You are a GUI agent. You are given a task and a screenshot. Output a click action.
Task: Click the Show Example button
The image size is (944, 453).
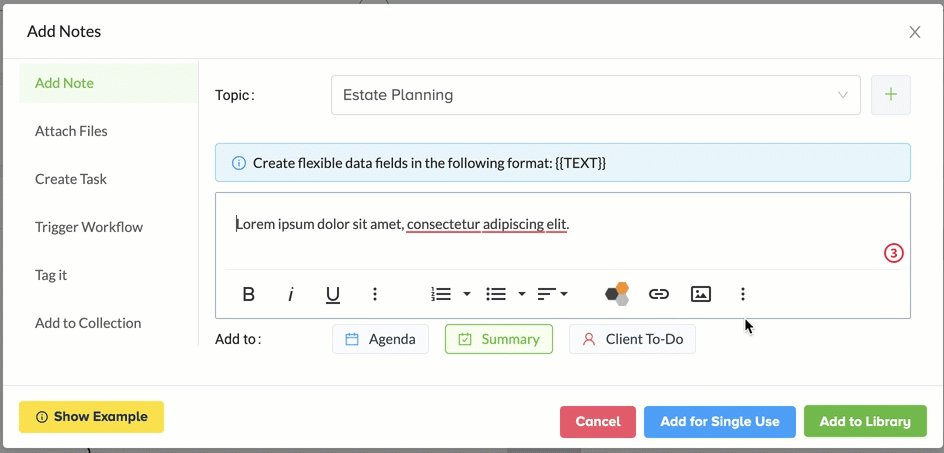tap(92, 417)
